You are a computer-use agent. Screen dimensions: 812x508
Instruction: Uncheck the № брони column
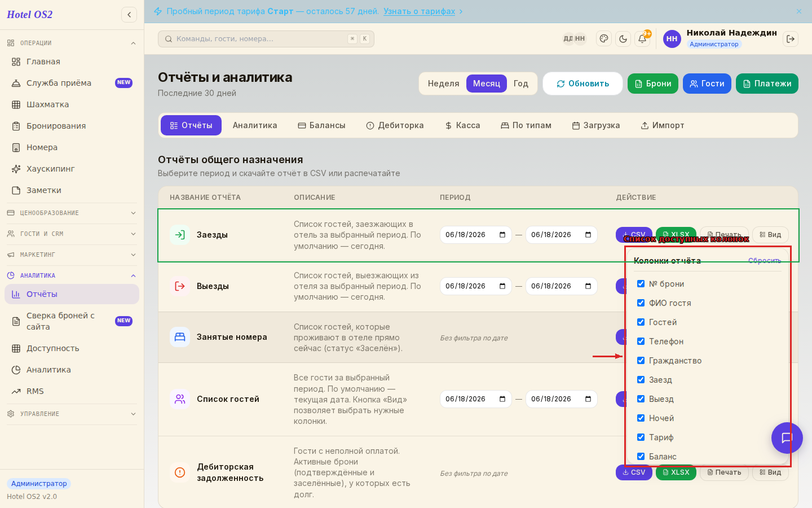pyautogui.click(x=641, y=284)
